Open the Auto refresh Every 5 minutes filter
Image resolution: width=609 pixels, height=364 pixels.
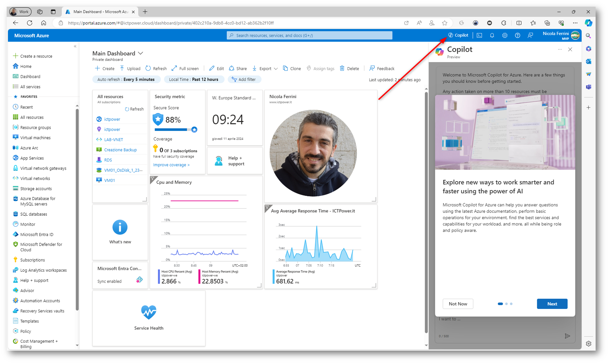click(x=126, y=80)
